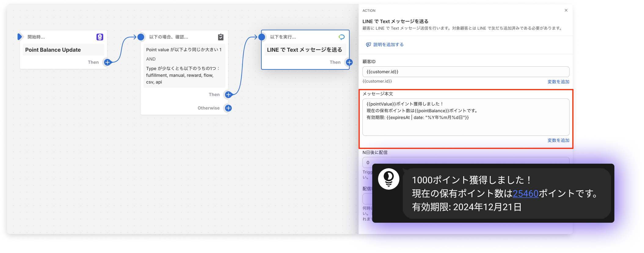The height and width of the screenshot is (253, 644).
Task: Click the clipboard icon on the condition node
Action: [221, 37]
